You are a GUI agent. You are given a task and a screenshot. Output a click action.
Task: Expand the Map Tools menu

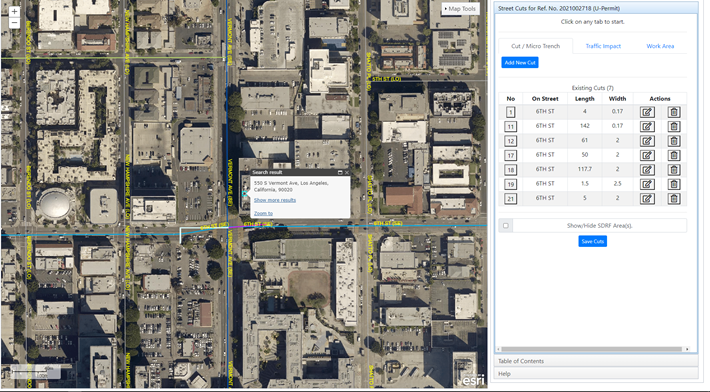[x=460, y=9]
